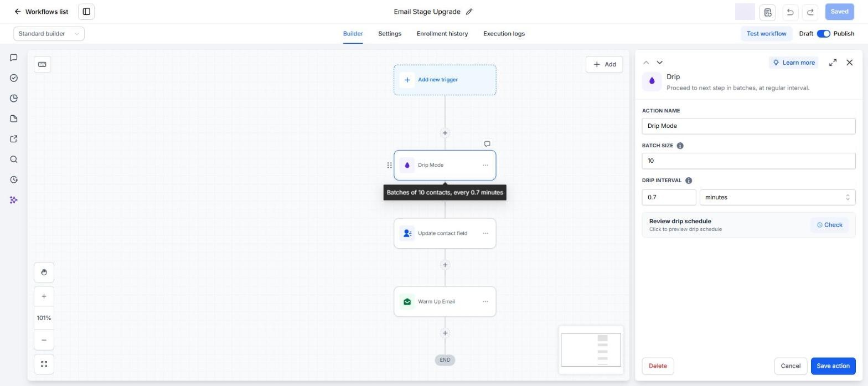Viewport: 868px width, 386px height.
Task: Expand the side panel to fullscreen
Action: point(833,63)
